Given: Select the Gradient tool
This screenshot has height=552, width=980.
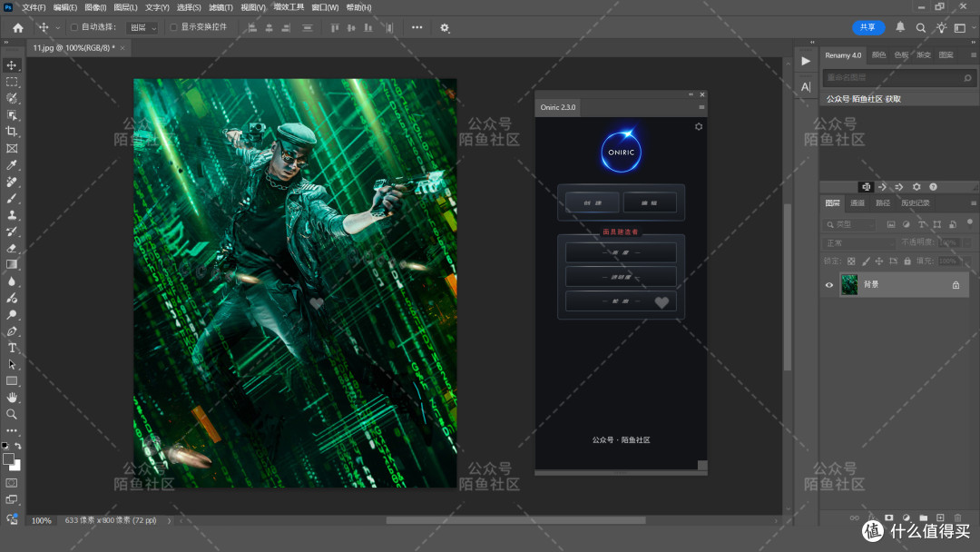Looking at the screenshot, I should coord(12,264).
